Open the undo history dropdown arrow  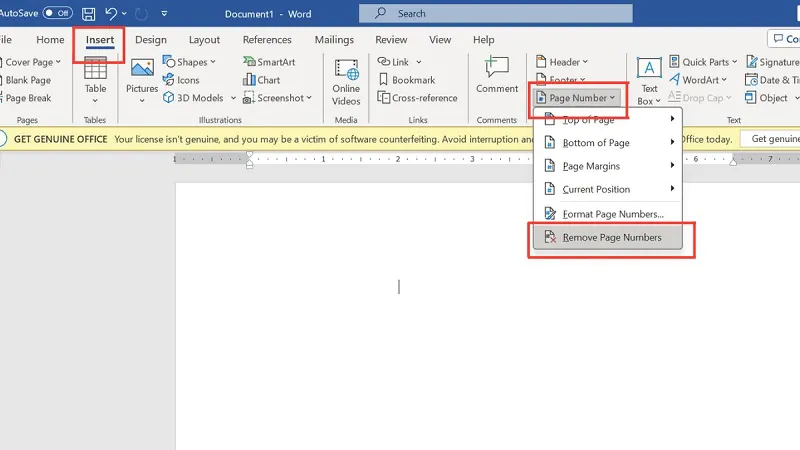(x=124, y=14)
